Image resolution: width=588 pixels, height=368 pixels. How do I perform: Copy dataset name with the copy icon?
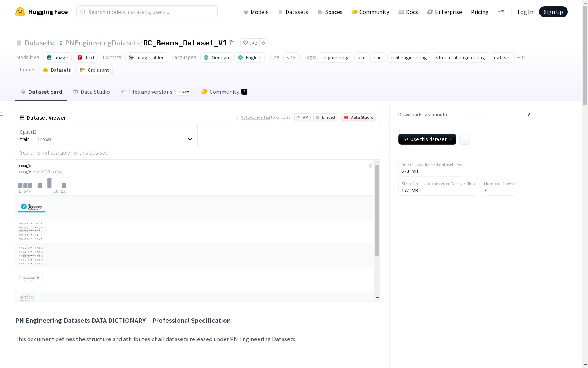pos(232,43)
